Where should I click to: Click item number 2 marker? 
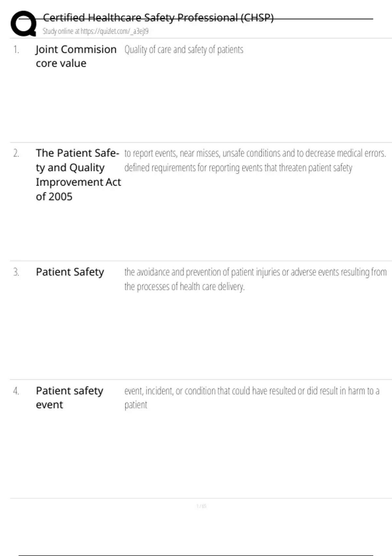pos(16,153)
